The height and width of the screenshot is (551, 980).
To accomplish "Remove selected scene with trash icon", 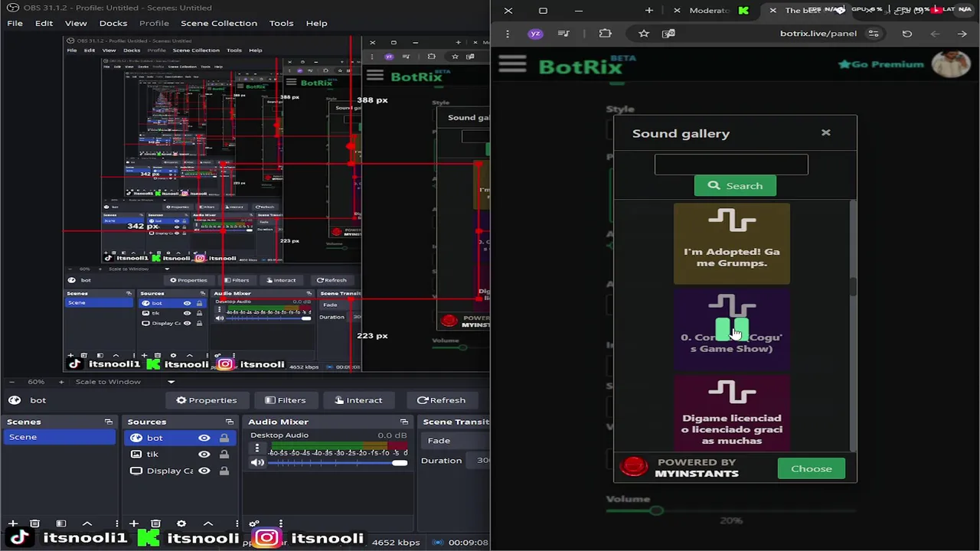I will point(34,523).
